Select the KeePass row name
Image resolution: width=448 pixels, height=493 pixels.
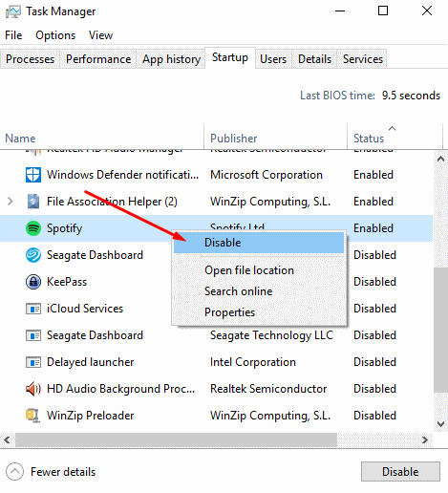point(67,282)
